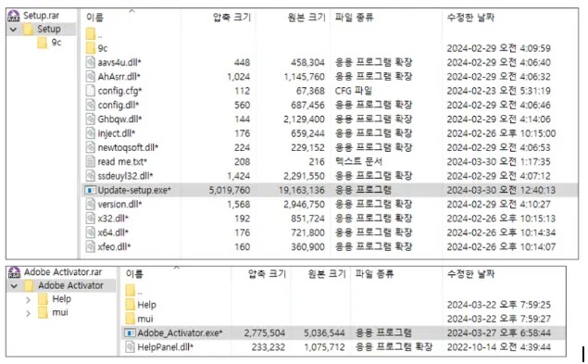Click the Adobe Activator.rar archive icon
The width and height of the screenshot is (588, 364).
[14, 272]
